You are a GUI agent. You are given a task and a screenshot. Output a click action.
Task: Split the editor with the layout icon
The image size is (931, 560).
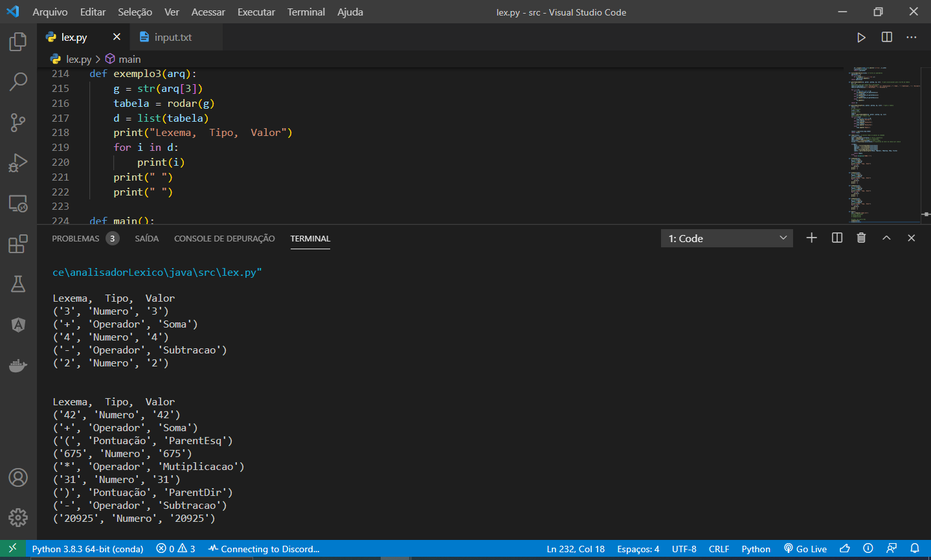(x=886, y=37)
